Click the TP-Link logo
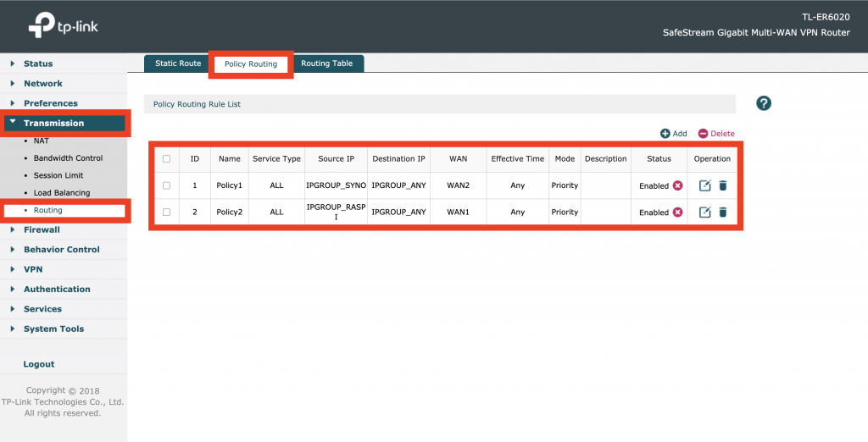Image resolution: width=868 pixels, height=442 pixels. coord(64,26)
